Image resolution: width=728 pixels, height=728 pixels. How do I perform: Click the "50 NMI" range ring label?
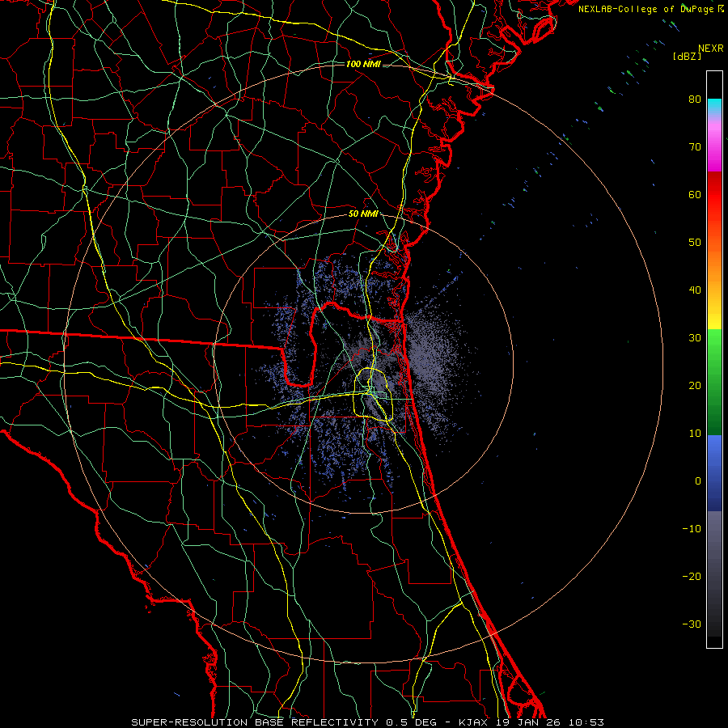coord(363,214)
